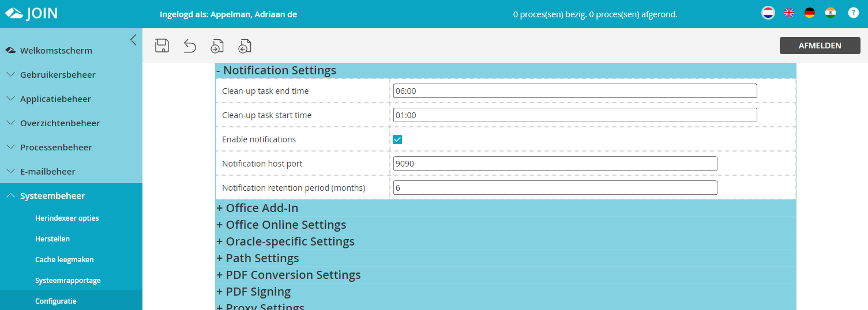This screenshot has width=868, height=310.
Task: Switch language via the Indian flag
Action: click(831, 13)
